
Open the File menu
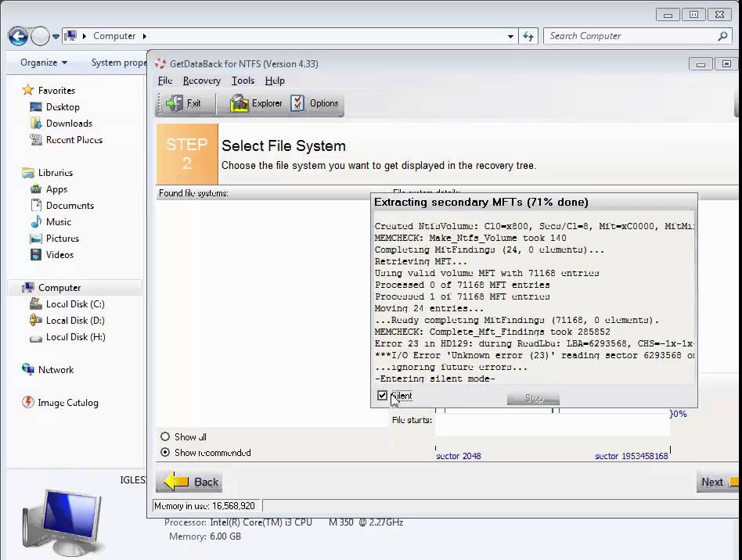coord(165,81)
